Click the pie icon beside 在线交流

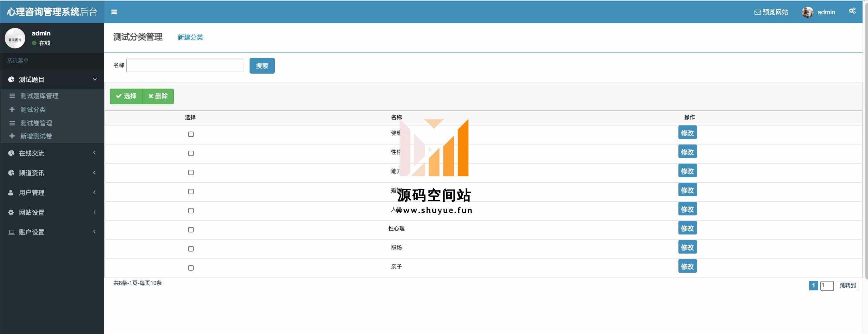pos(11,153)
